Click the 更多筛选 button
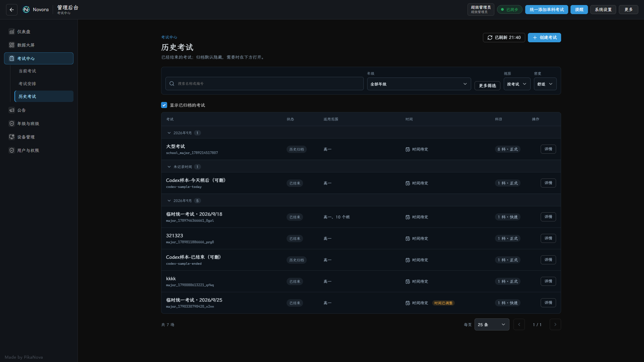This screenshot has width=644, height=362. click(x=487, y=86)
